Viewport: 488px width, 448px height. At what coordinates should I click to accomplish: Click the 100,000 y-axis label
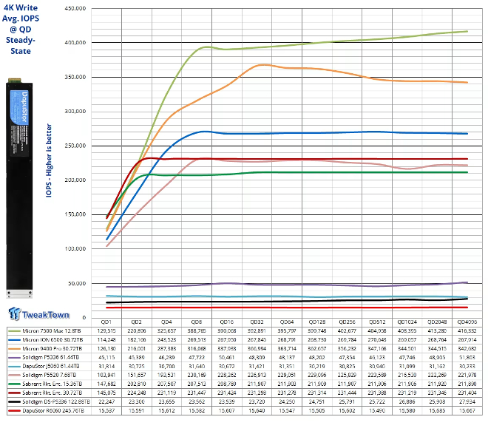point(75,248)
